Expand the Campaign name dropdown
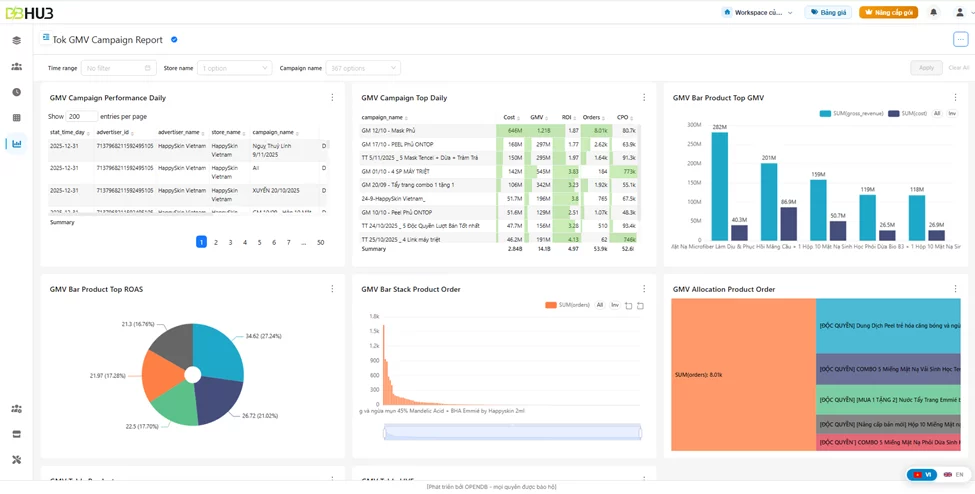Image resolution: width=975 pixels, height=494 pixels. coord(363,68)
